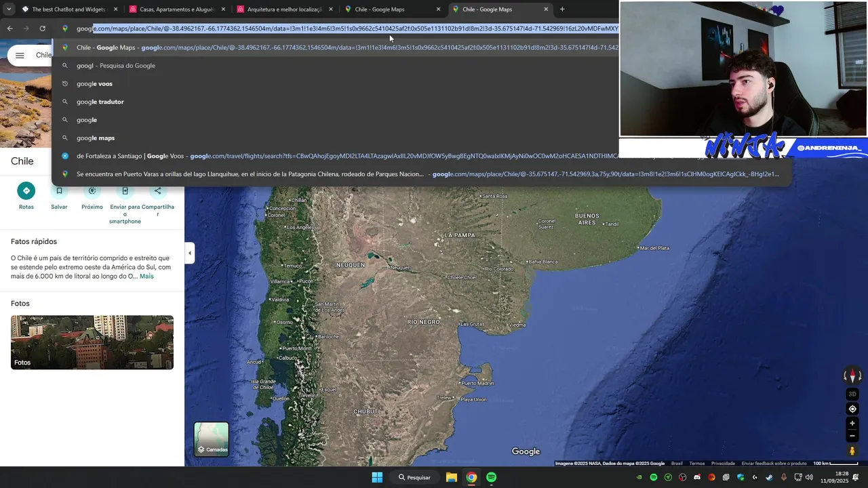Click Enviar feedback sobre o produto link
Viewport: 868px width, 488px height.
click(774, 464)
